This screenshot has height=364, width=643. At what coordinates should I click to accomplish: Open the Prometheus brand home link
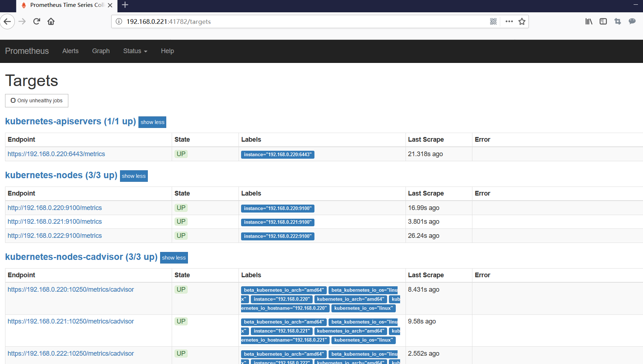[x=27, y=51]
